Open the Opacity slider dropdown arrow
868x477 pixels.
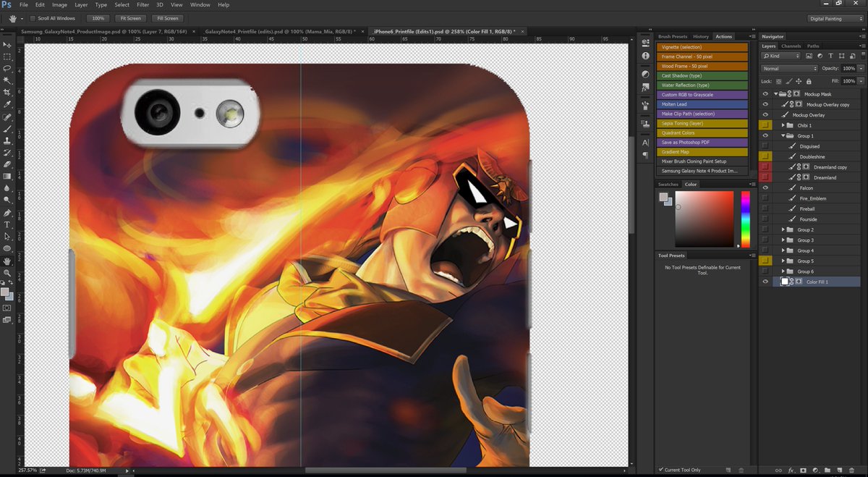click(859, 69)
